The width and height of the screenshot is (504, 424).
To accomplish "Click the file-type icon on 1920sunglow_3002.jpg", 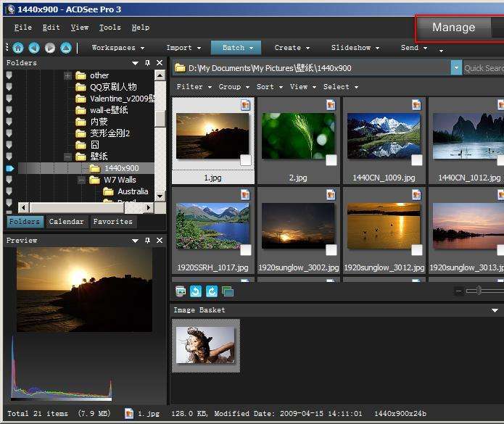I will [x=331, y=195].
